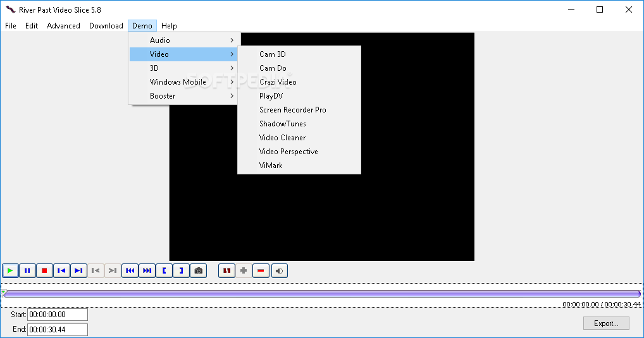This screenshot has height=338, width=644.
Task: Select the ShadowTunes demo entry
Action: tap(299, 124)
